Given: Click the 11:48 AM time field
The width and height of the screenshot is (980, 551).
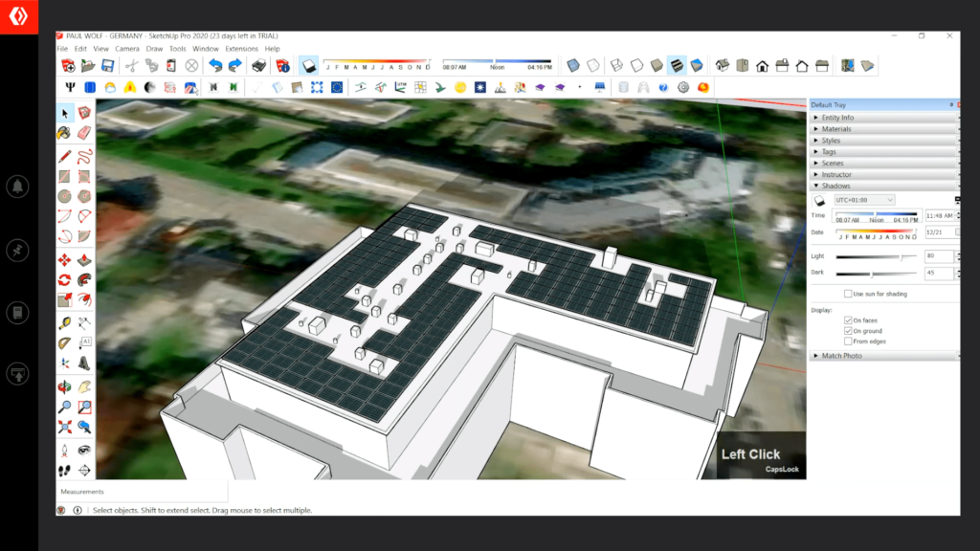Looking at the screenshot, I should tap(940, 215).
